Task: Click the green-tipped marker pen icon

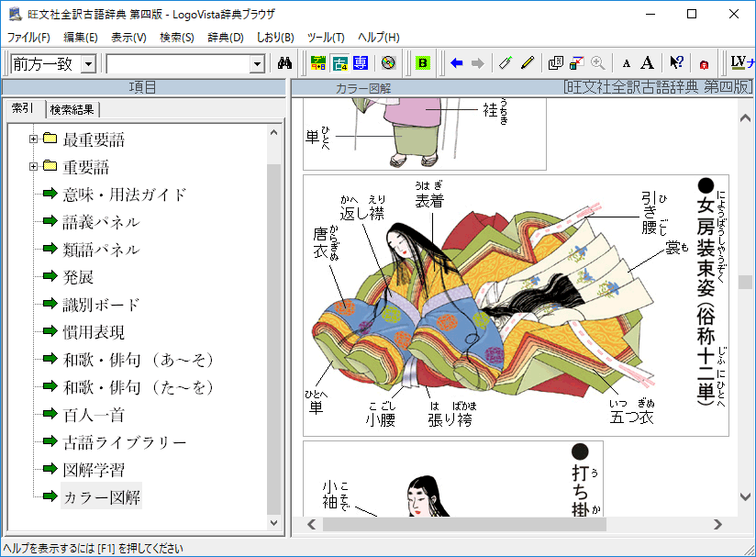Action: point(506,63)
